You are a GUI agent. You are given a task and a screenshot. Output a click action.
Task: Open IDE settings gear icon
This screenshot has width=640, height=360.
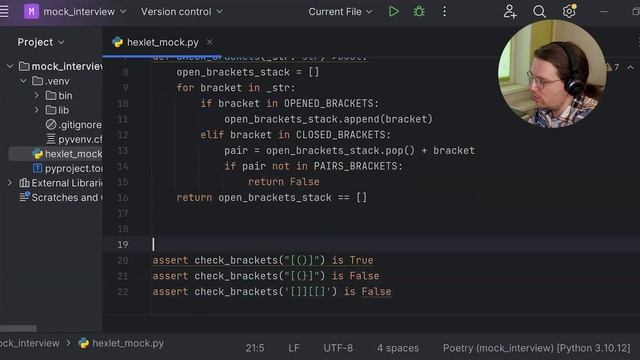coord(569,11)
